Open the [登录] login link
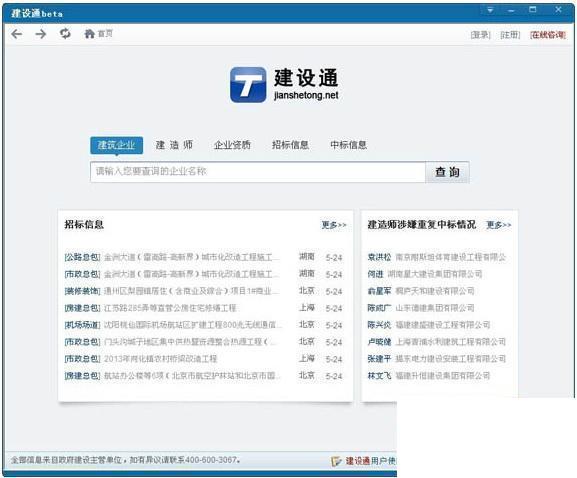The height and width of the screenshot is (478, 577). click(480, 35)
